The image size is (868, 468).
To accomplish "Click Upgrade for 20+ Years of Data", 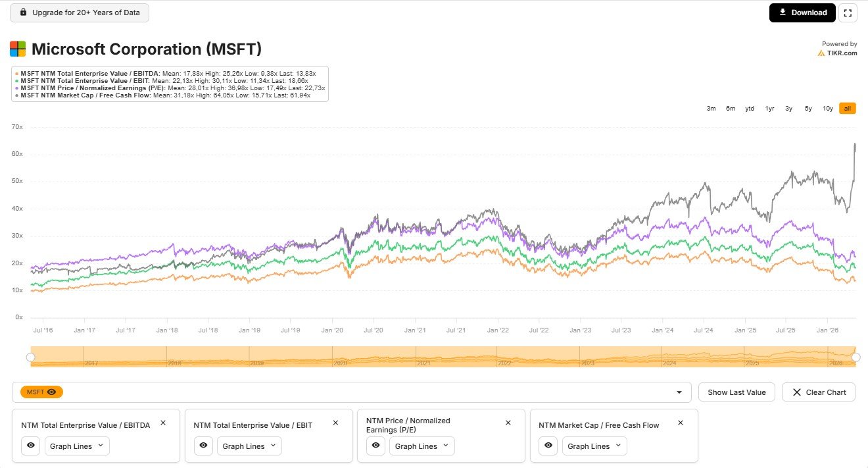I will [80, 13].
